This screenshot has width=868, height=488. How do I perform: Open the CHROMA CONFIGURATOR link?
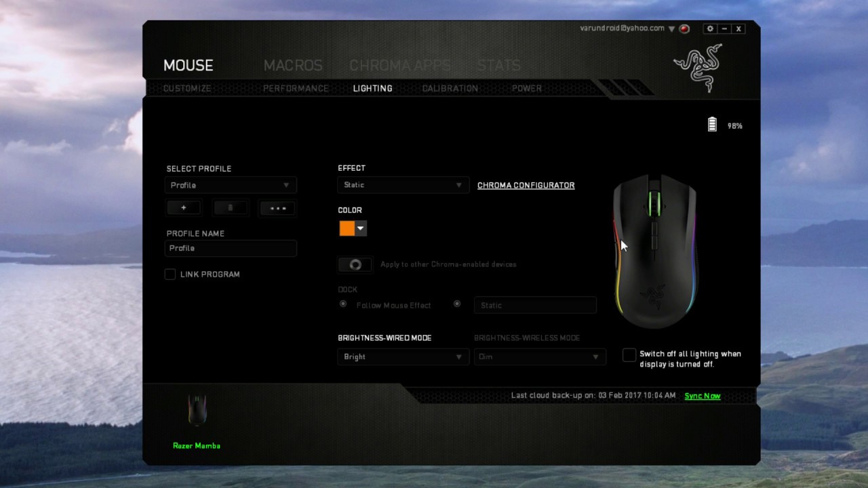tap(526, 185)
